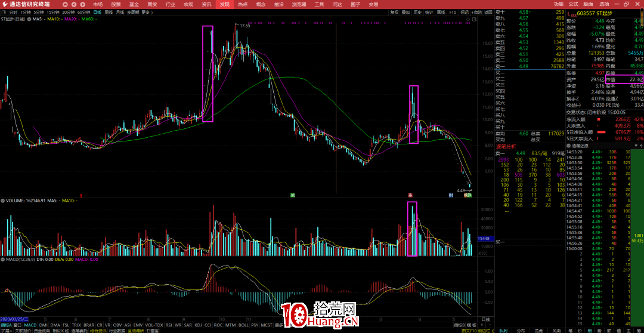Open the 资金流向 bottom tab
Viewport: 644px width, 333px height.
[42, 331]
